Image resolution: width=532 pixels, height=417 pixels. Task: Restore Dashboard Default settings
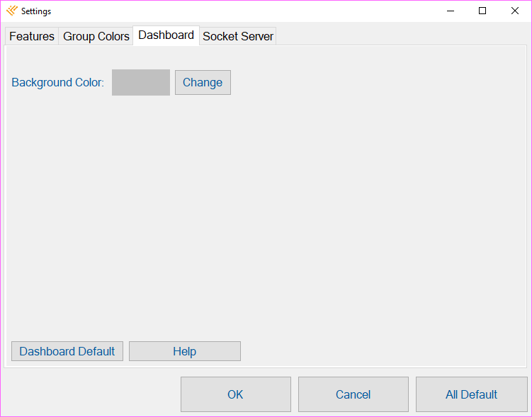67,351
